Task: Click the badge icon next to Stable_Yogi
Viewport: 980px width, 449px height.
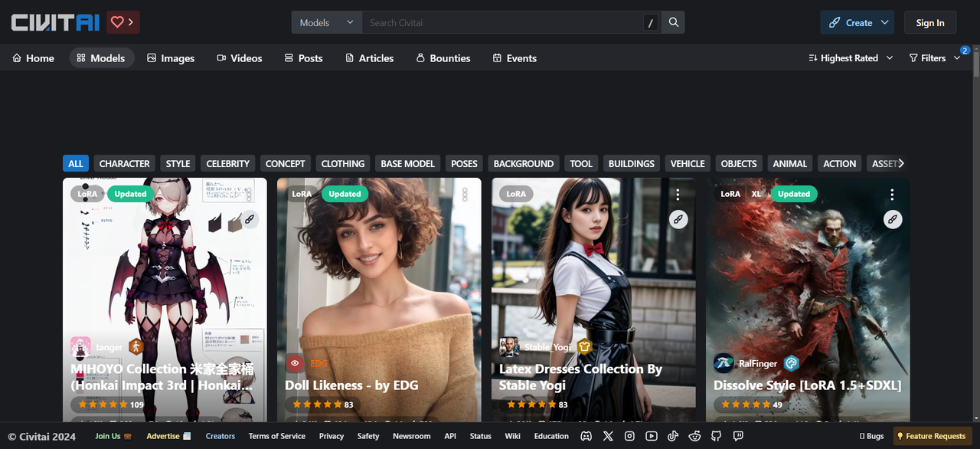Action: click(x=584, y=347)
